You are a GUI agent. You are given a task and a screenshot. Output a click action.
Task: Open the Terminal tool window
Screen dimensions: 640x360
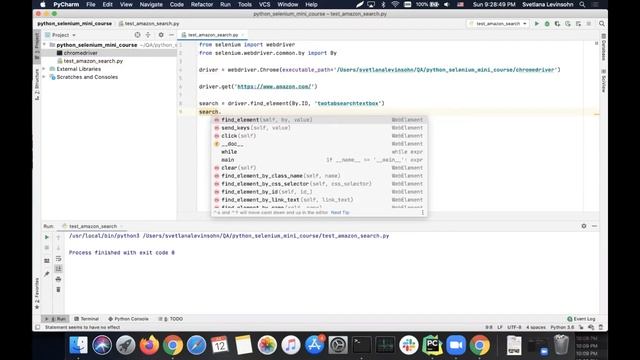[x=87, y=319]
